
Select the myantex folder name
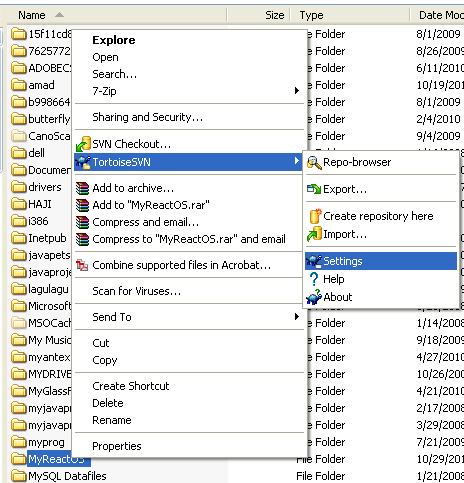pyautogui.click(x=49, y=357)
